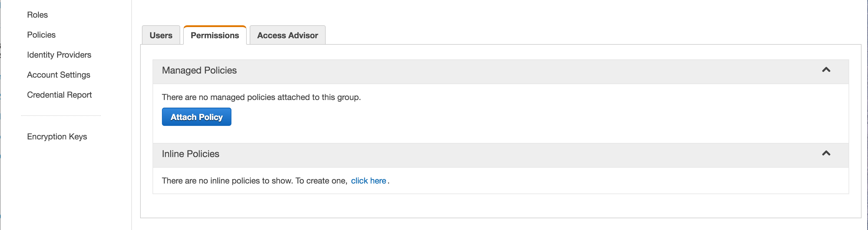Click the 'no inline policies to show' text
This screenshot has height=230, width=868.
pos(254,181)
